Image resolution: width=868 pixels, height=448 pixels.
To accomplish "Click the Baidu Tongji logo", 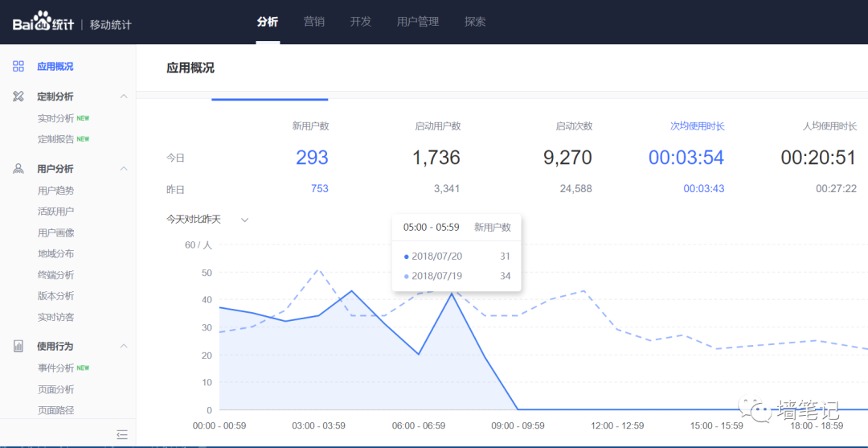I will [44, 23].
